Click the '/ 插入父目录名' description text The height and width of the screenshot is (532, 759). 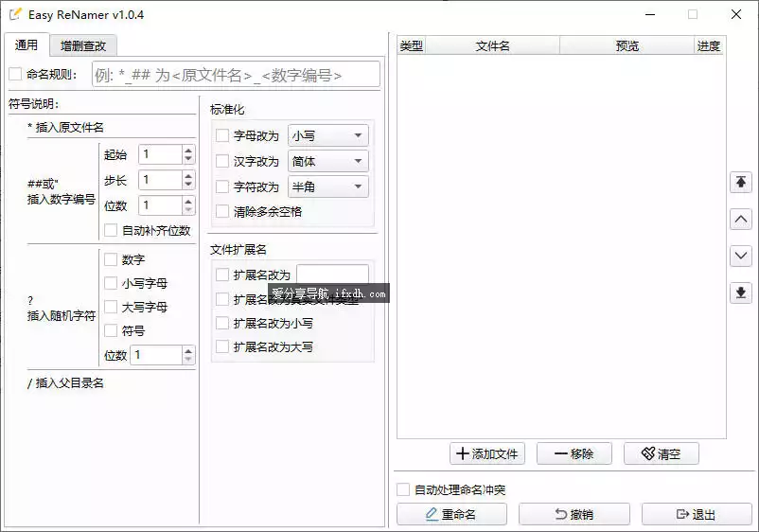point(66,382)
